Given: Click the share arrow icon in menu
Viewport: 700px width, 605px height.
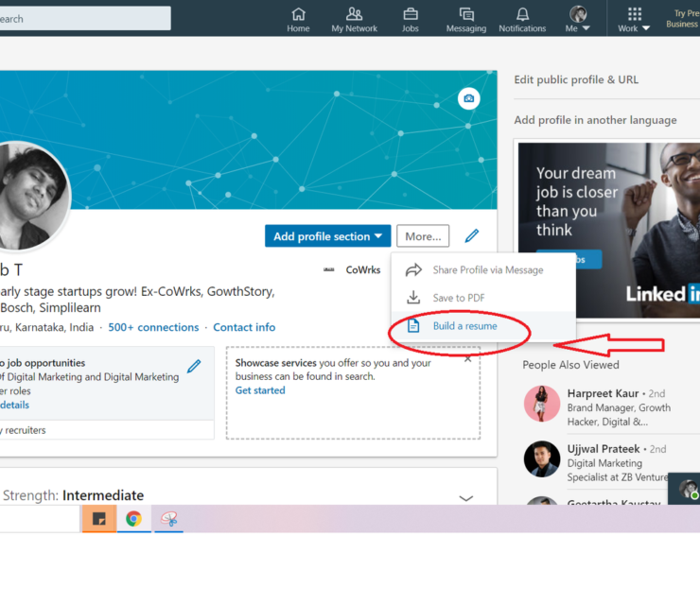Looking at the screenshot, I should coord(413,270).
